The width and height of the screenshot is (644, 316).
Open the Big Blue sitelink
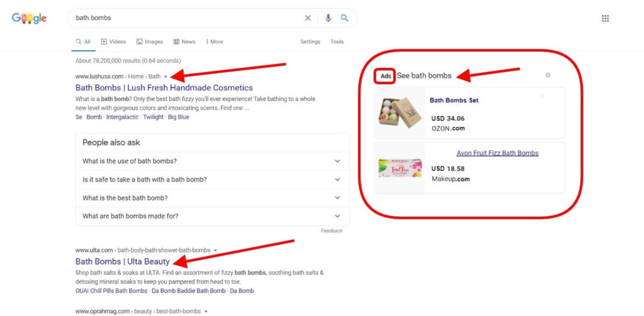point(179,117)
